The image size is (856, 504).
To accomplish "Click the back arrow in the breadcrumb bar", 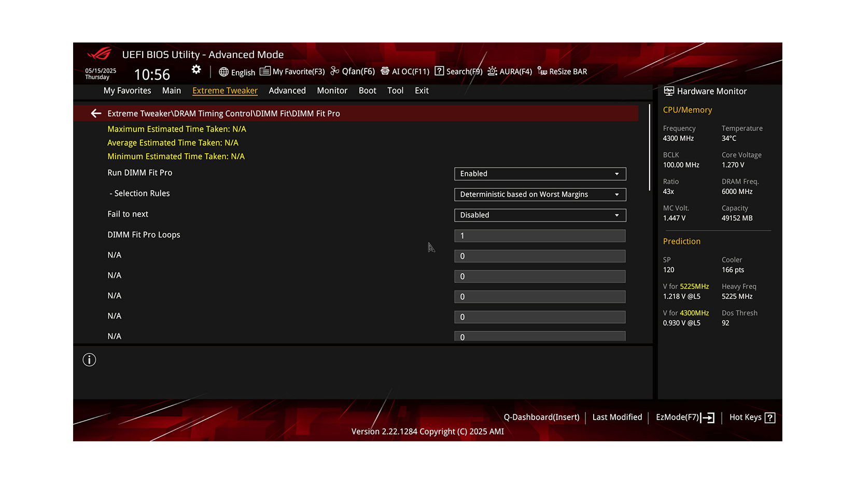I will click(96, 113).
